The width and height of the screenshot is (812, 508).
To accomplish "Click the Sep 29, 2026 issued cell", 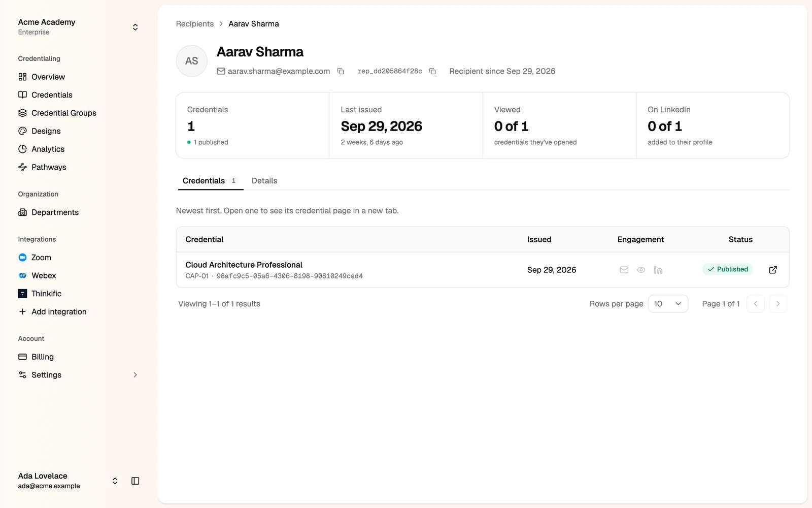I will 552,270.
